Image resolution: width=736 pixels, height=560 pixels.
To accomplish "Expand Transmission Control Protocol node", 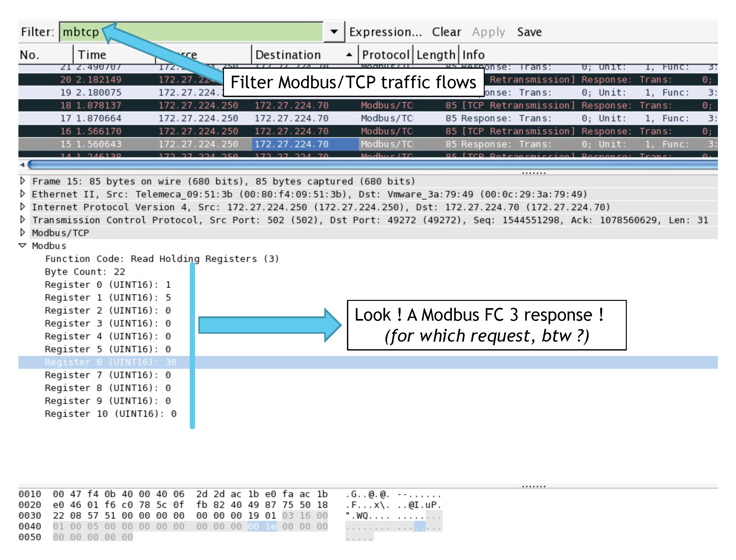I will click(23, 220).
